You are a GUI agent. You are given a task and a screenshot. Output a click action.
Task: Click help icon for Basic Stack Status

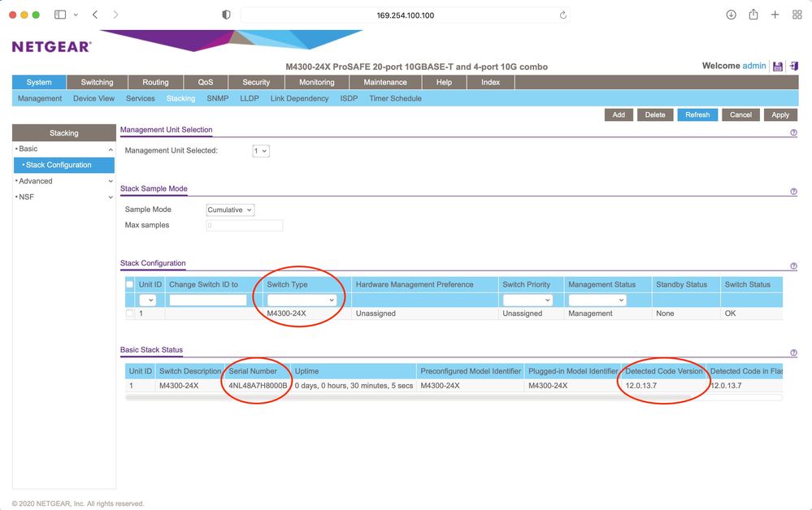793,353
